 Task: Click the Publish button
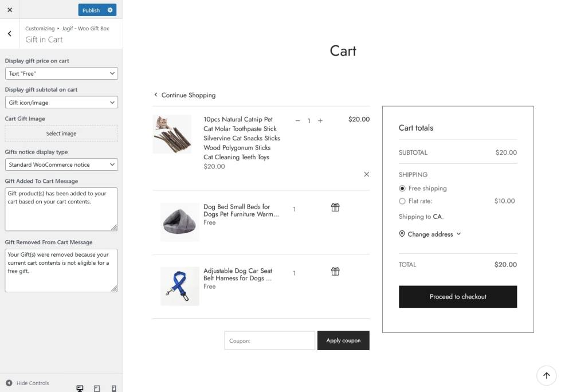(91, 10)
